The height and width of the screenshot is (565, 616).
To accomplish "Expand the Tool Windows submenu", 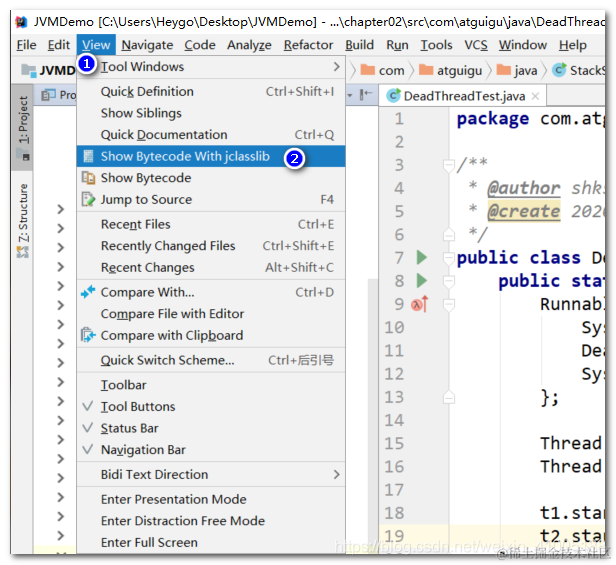I will pyautogui.click(x=211, y=67).
